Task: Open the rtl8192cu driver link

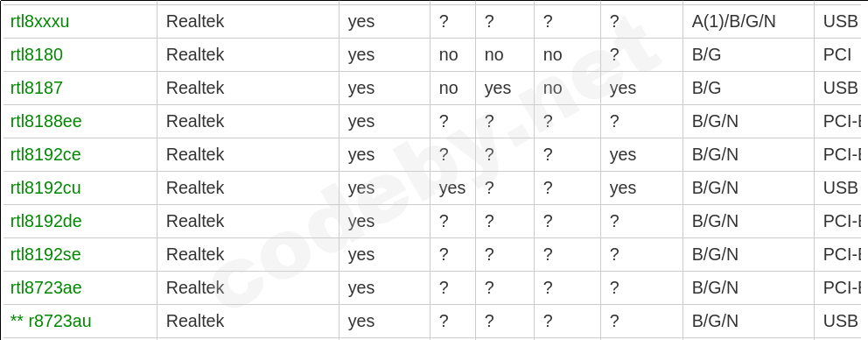Action: (45, 188)
